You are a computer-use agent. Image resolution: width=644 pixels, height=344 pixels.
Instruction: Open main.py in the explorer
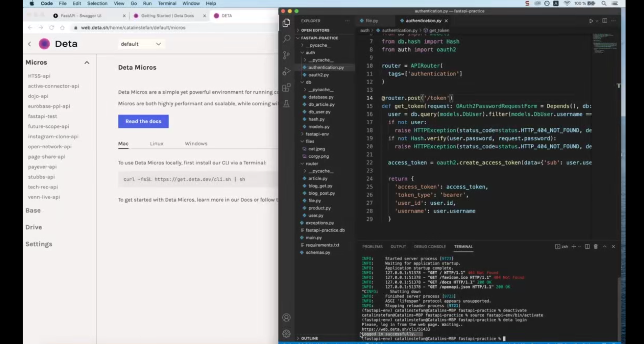click(x=314, y=237)
